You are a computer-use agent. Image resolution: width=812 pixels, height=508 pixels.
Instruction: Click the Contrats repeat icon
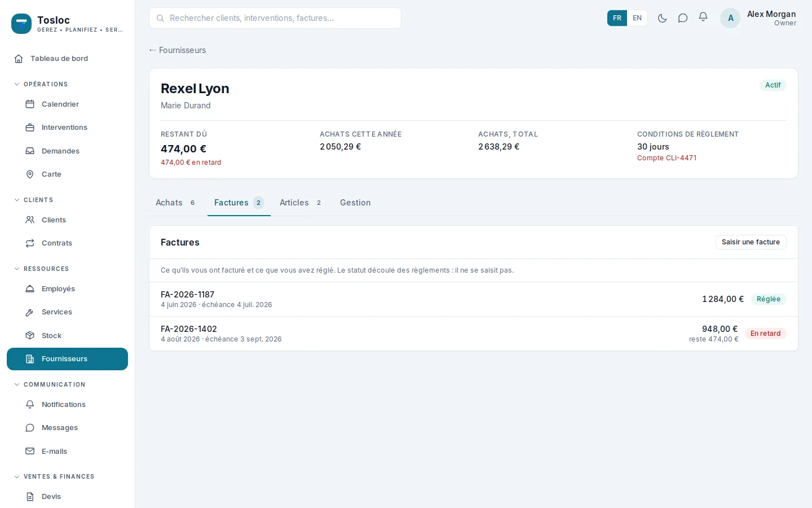coord(30,243)
